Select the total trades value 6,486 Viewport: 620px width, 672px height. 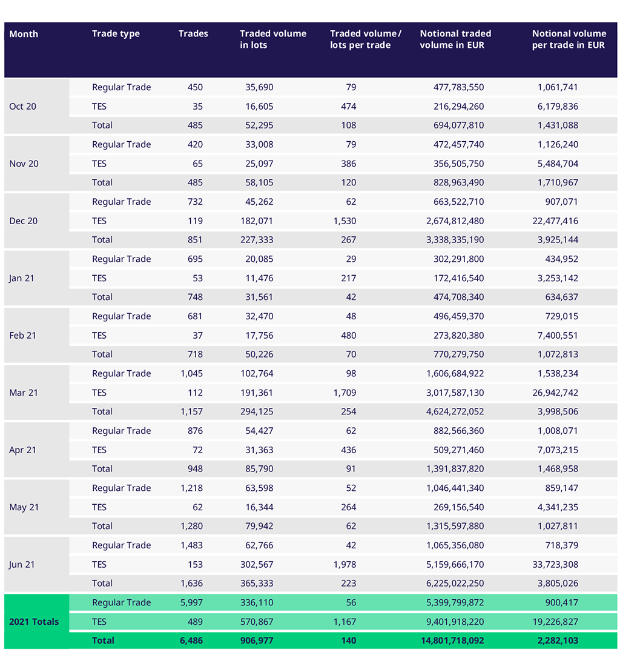191,640
